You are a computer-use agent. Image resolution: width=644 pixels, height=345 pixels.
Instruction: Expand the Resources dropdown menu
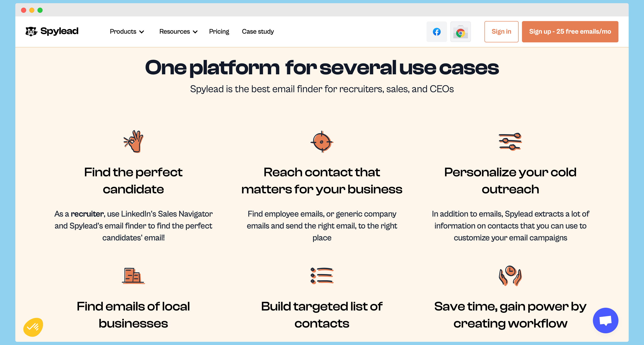point(177,32)
